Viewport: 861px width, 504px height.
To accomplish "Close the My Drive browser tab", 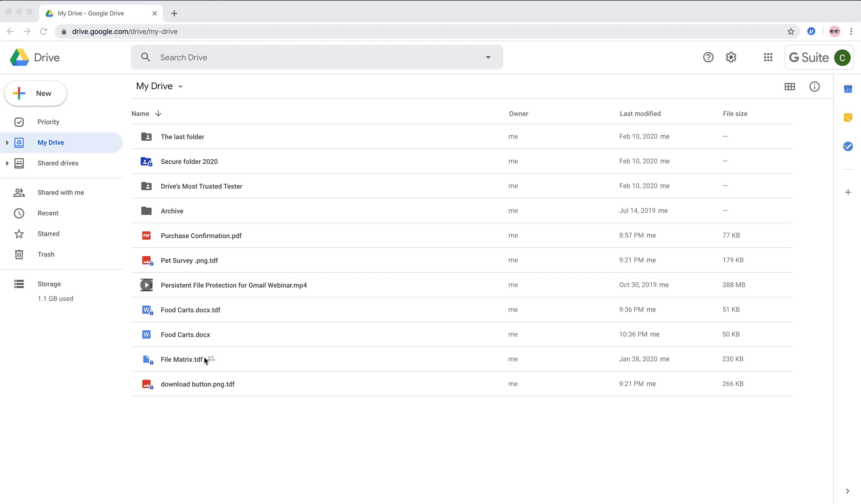I will click(x=154, y=13).
